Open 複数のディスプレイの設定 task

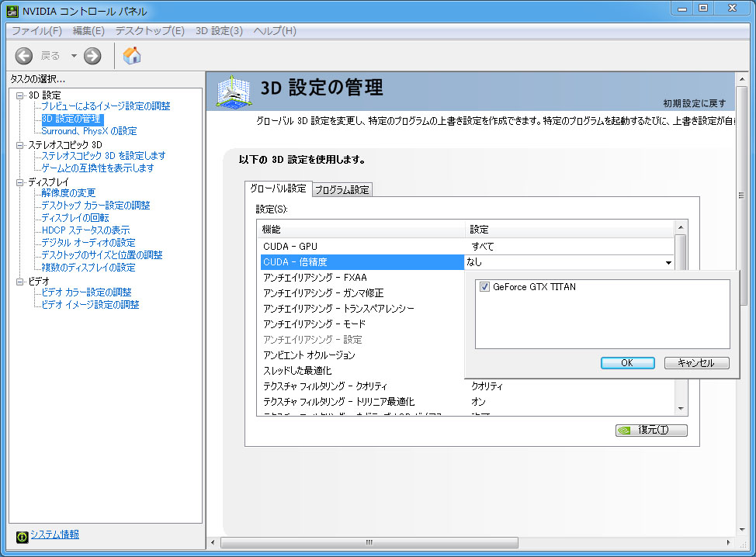88,268
